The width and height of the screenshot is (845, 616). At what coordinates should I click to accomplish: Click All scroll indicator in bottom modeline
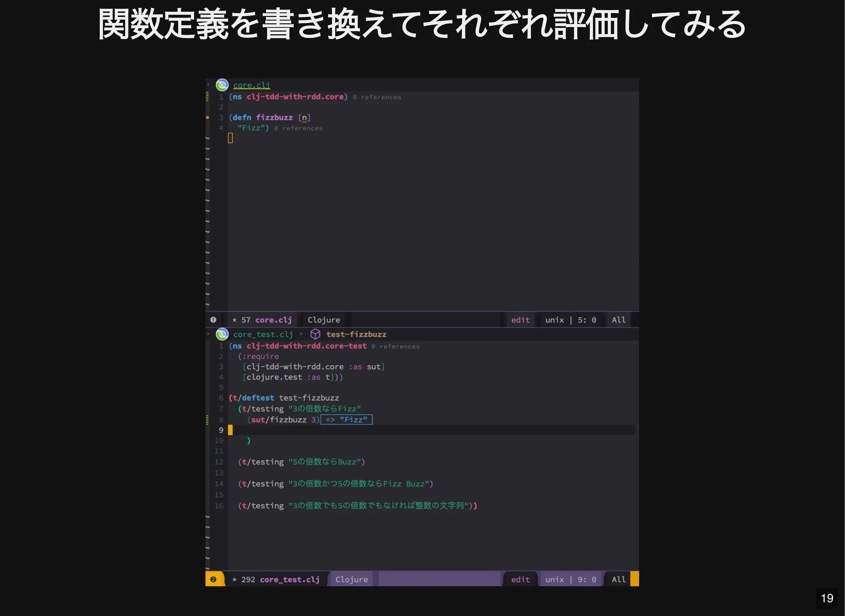coord(618,579)
